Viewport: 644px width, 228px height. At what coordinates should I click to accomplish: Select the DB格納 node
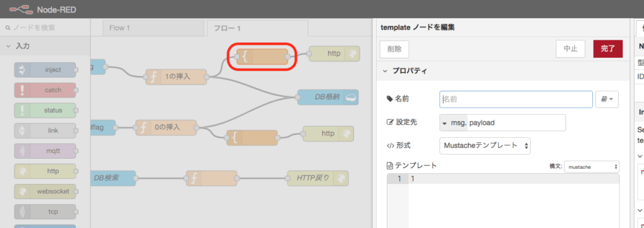(328, 97)
